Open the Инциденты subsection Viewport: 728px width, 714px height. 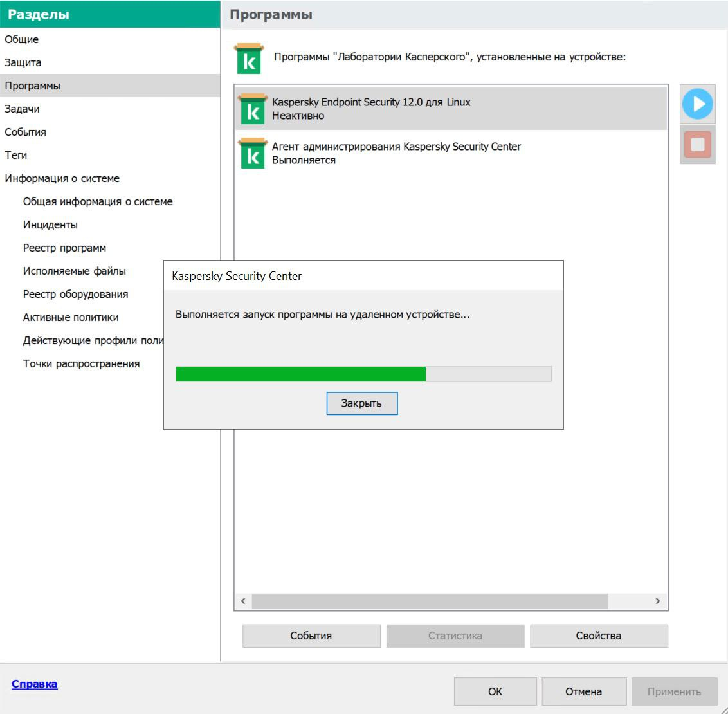tap(51, 224)
